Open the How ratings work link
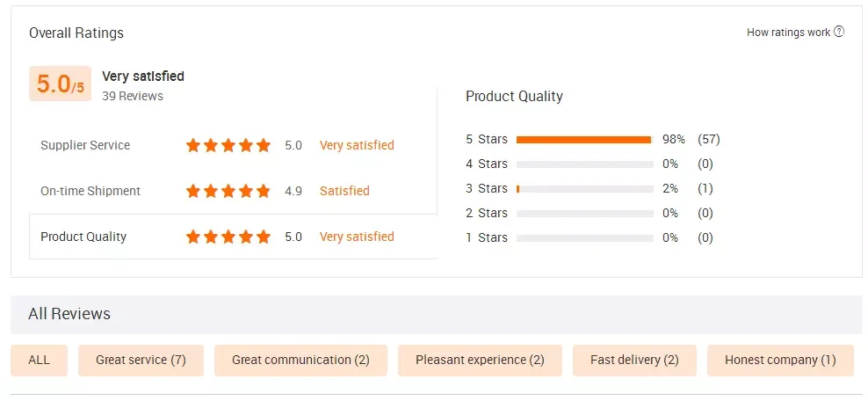 click(788, 33)
